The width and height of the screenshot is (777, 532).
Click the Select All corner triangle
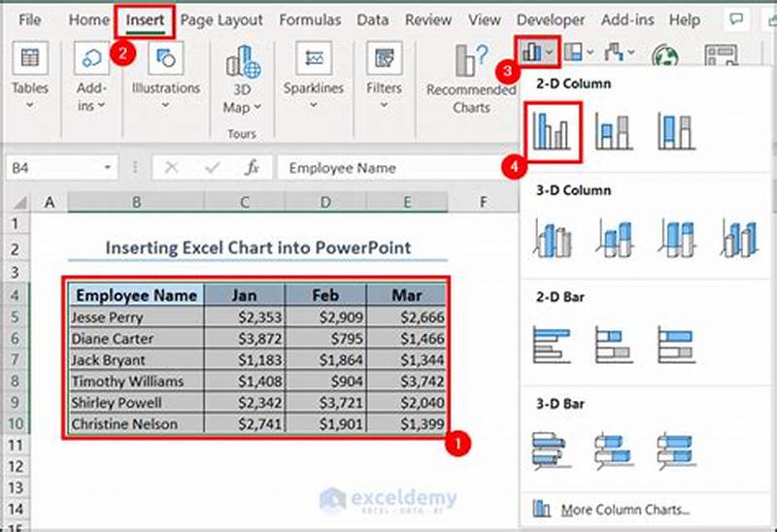[x=19, y=203]
